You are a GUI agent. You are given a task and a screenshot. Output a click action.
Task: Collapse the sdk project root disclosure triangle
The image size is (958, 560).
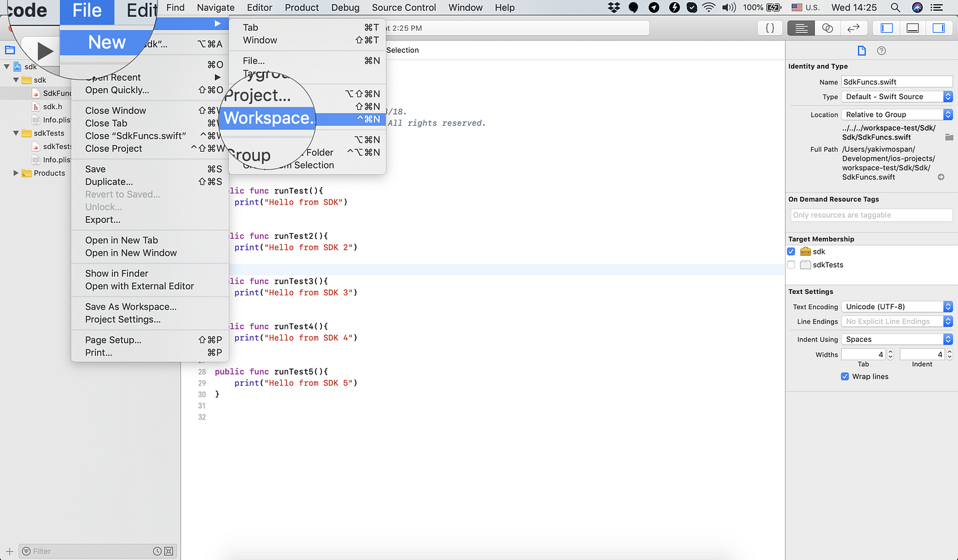pyautogui.click(x=7, y=66)
